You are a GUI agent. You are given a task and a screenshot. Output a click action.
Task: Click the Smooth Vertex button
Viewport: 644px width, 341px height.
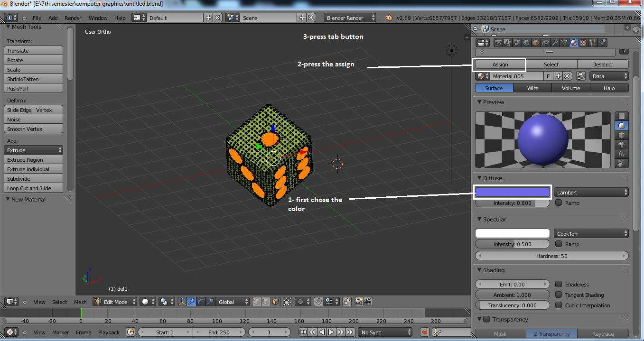click(34, 129)
